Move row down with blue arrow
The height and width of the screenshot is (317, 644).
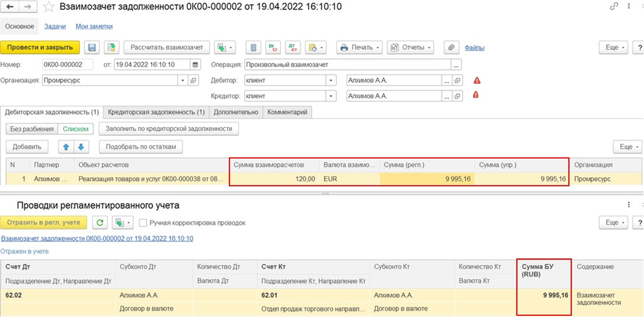[81, 147]
